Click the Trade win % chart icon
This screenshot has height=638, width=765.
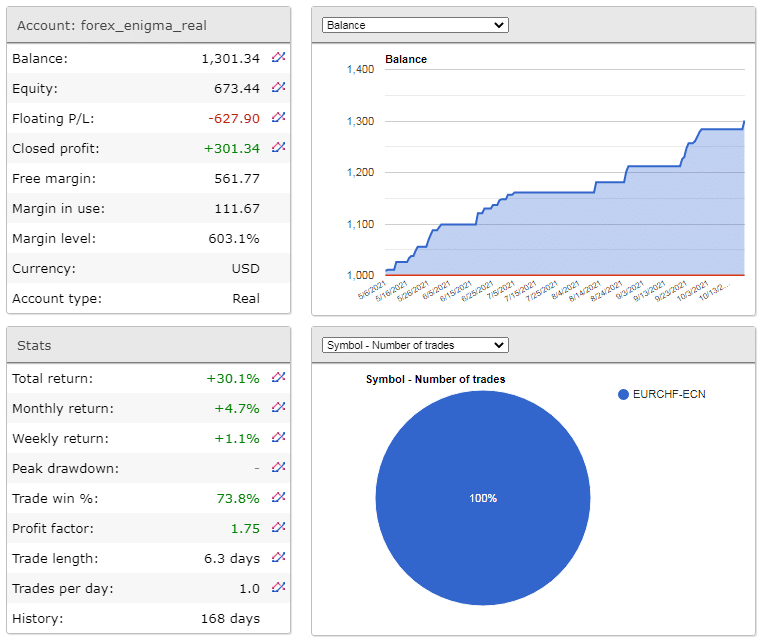click(279, 498)
